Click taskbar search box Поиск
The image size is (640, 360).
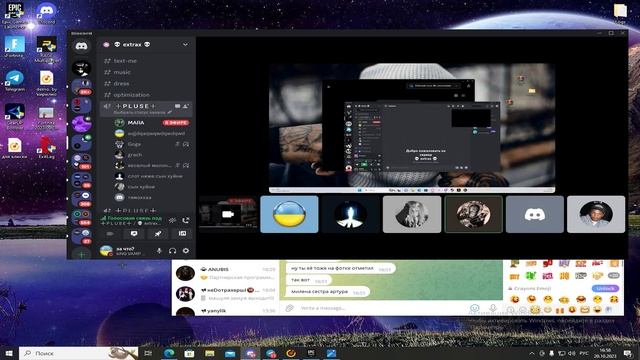[x=79, y=353]
